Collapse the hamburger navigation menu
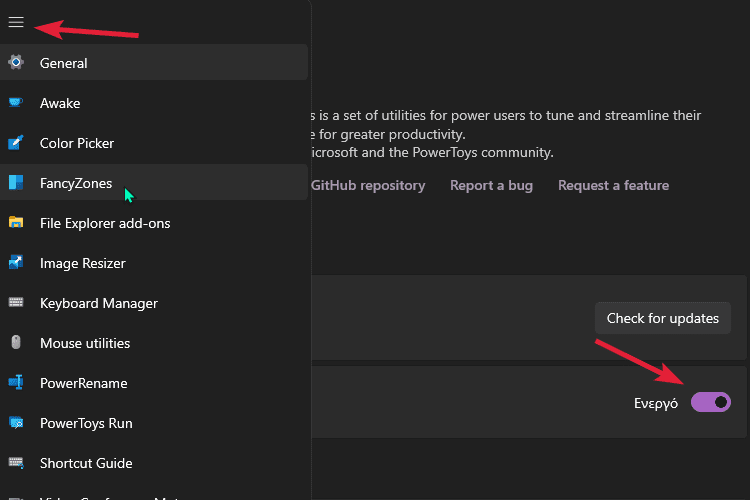The height and width of the screenshot is (500, 750). point(16,22)
